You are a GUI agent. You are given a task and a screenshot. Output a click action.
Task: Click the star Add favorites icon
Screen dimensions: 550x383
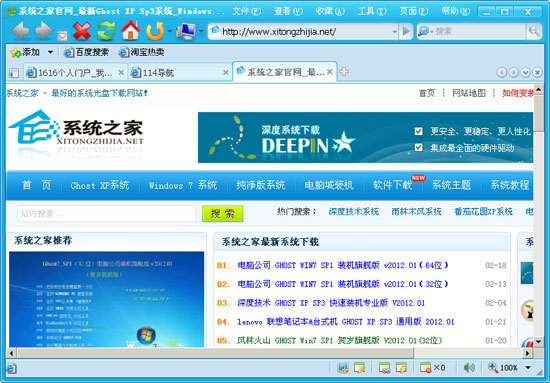click(15, 53)
